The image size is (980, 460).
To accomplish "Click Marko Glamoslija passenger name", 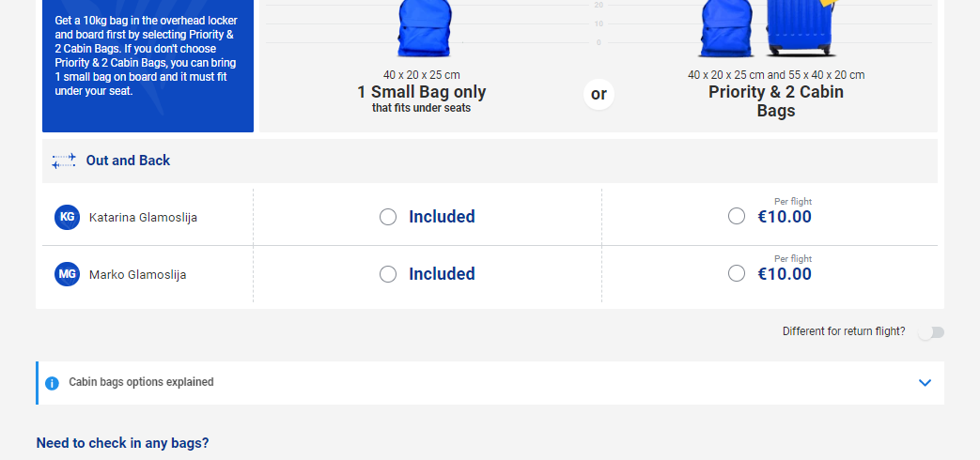I will tap(137, 275).
